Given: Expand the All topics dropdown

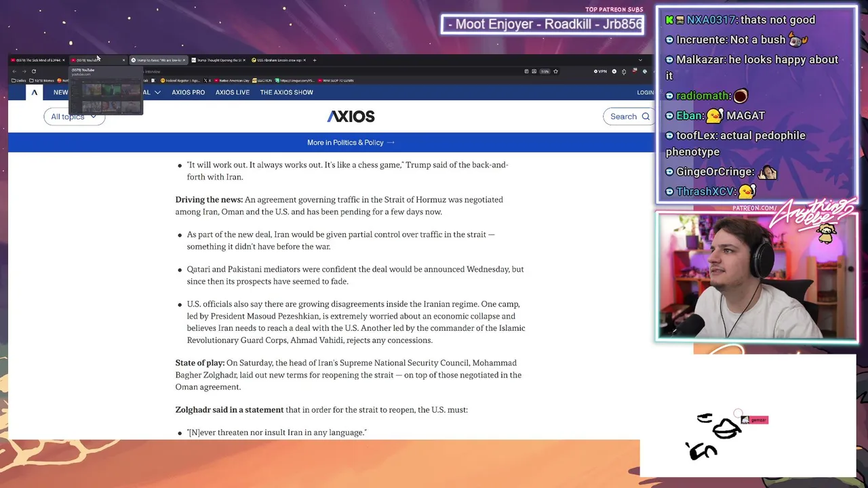Looking at the screenshot, I should tap(74, 117).
